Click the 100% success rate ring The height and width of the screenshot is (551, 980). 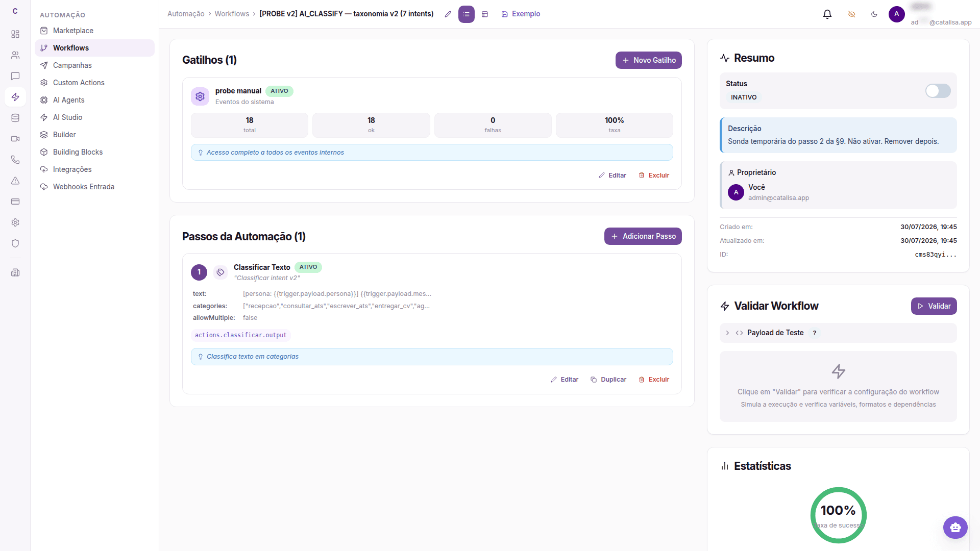838,515
